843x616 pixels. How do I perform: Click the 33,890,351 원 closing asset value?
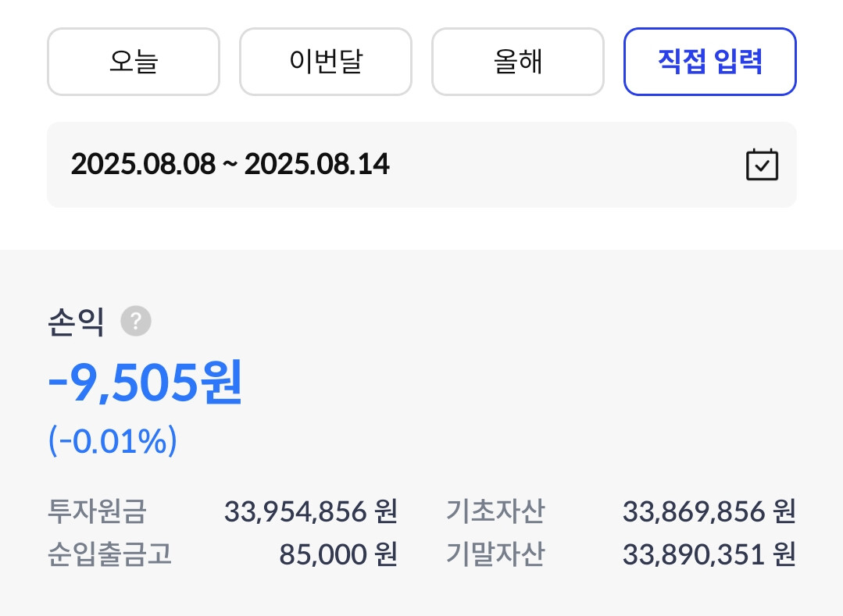point(709,554)
